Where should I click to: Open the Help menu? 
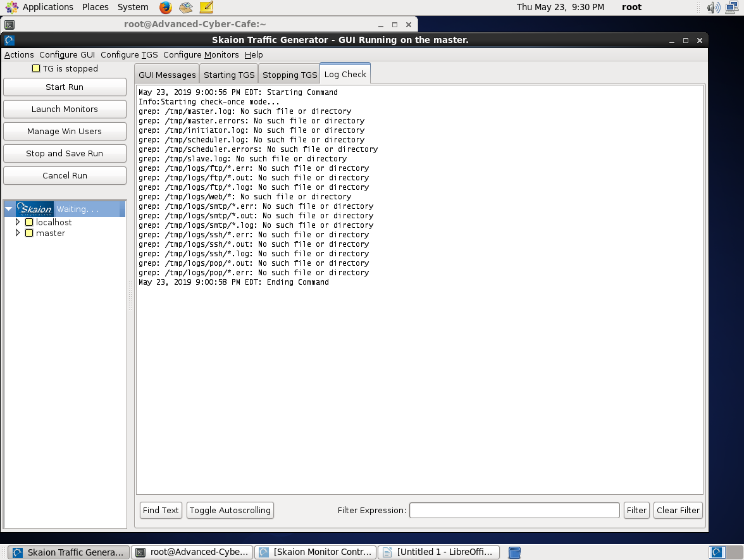pos(254,54)
